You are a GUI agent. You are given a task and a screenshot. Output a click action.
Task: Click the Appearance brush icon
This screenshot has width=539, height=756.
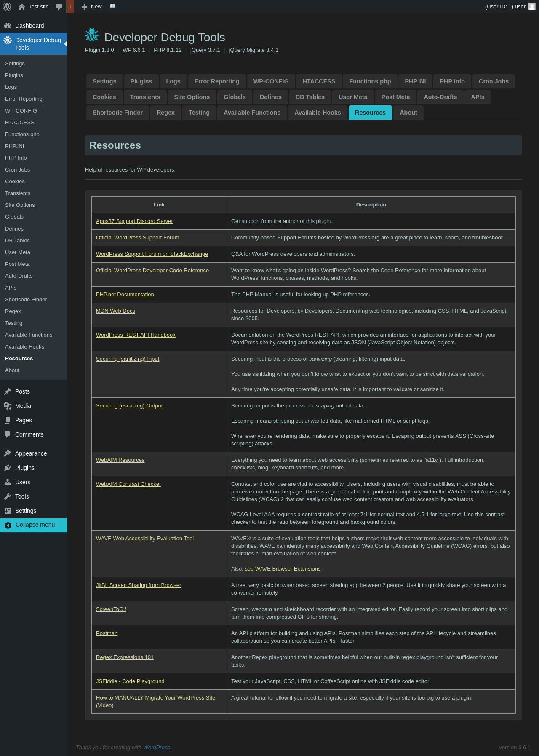[8, 453]
